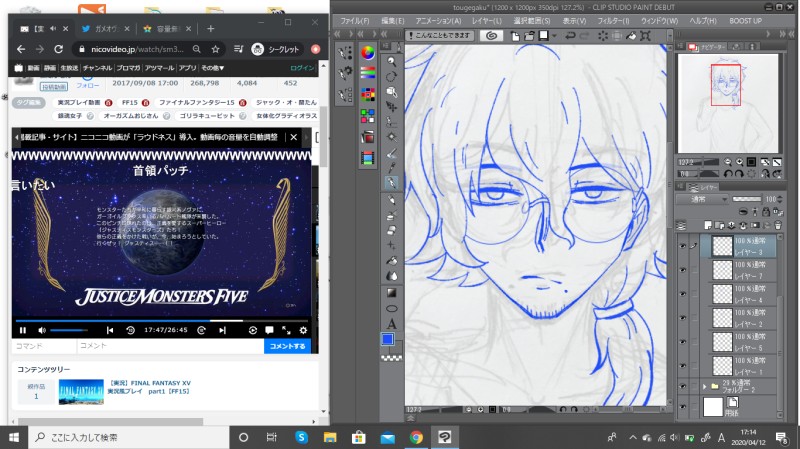The image size is (800, 449).
Task: Delete layer with trash can icon
Action: point(778,225)
